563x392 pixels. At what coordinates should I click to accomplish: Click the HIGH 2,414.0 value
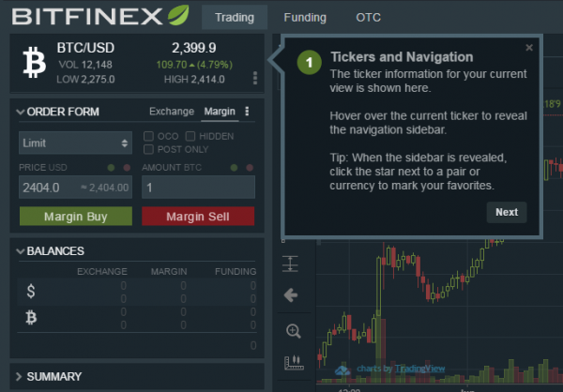194,80
